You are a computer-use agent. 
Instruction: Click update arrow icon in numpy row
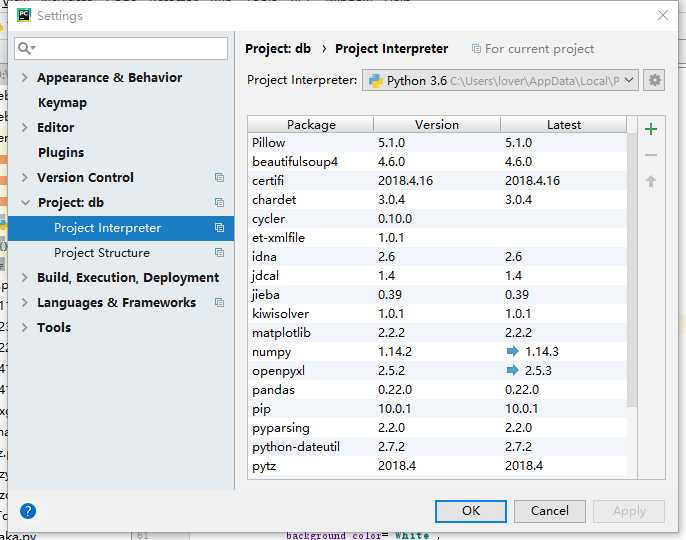(x=512, y=351)
